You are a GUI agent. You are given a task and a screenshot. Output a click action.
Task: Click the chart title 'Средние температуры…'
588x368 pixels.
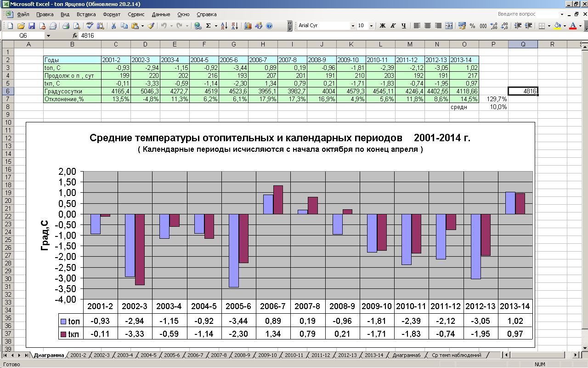tap(280, 138)
